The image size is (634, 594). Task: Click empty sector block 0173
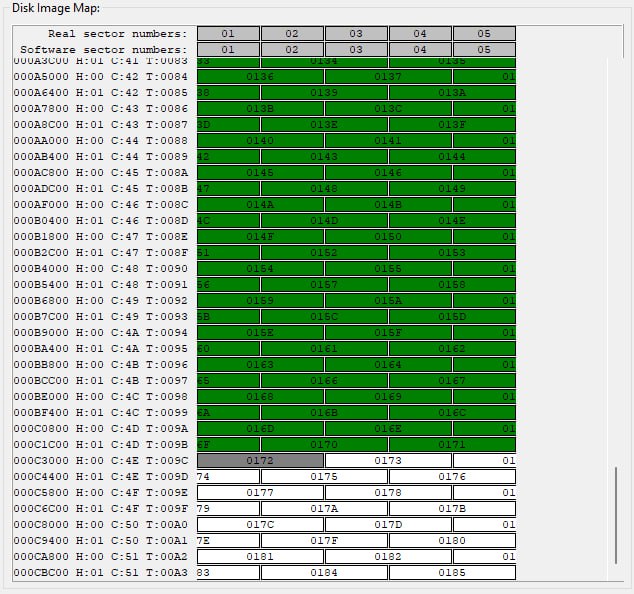(x=388, y=461)
